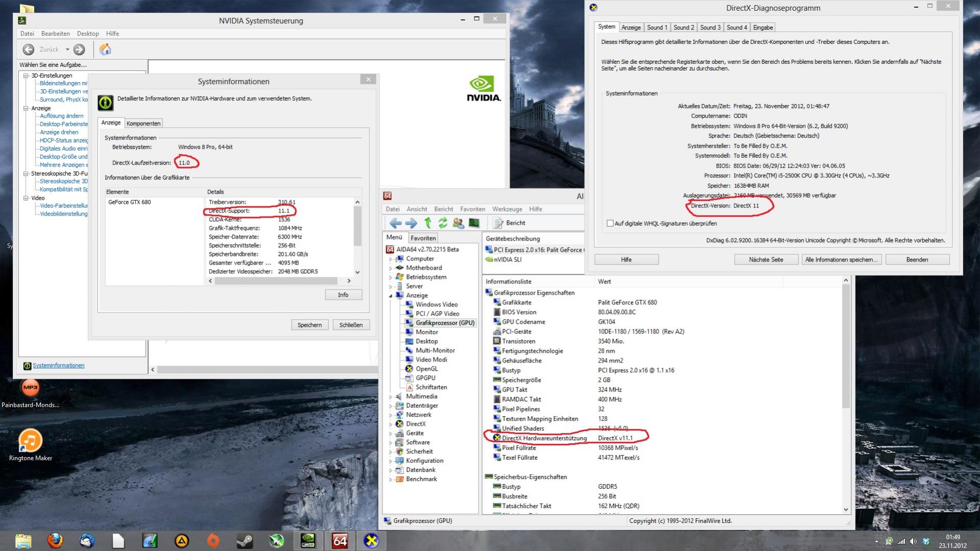980x551 pixels.
Task: Click Alle Informationen speichern button
Action: (x=841, y=260)
